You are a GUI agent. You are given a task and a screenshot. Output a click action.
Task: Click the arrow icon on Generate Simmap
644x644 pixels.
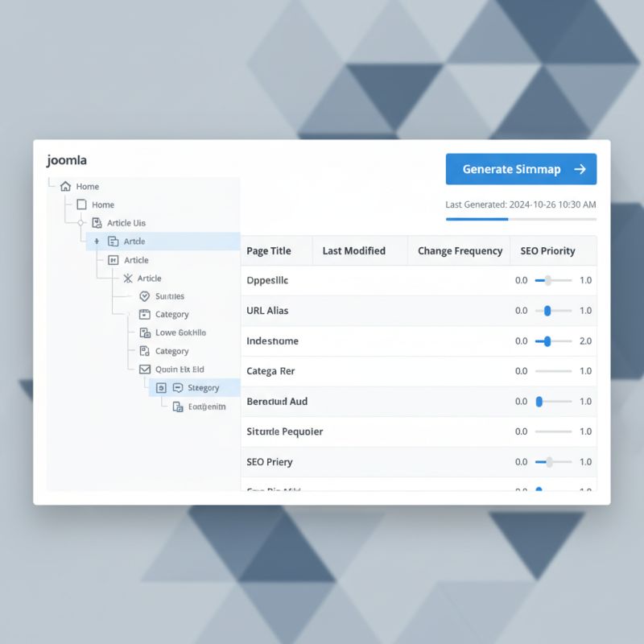tap(580, 169)
